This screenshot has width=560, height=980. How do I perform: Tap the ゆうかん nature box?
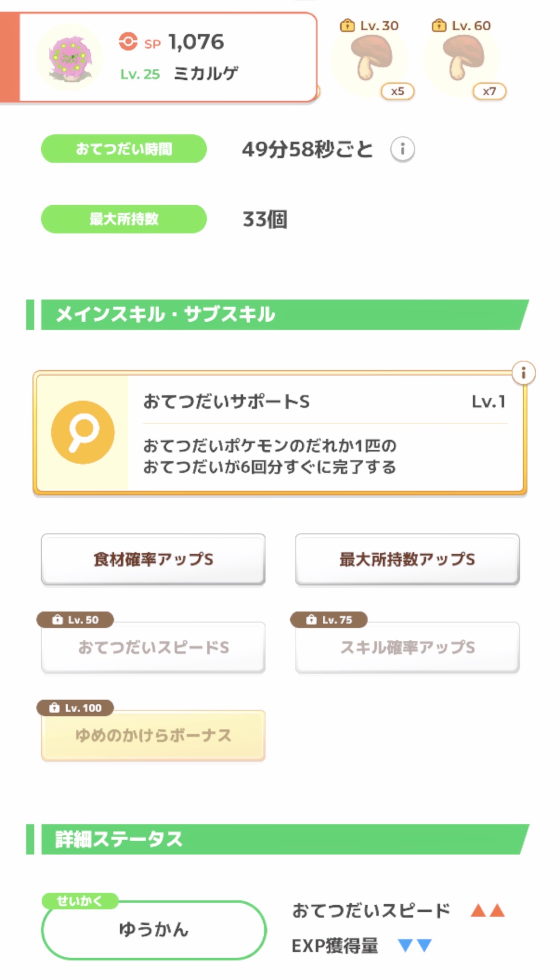click(154, 930)
